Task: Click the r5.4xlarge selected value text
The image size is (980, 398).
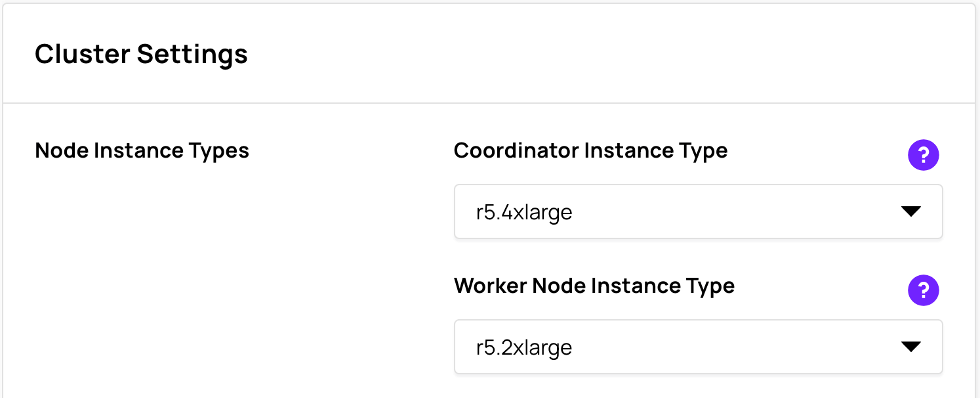Action: (x=524, y=212)
